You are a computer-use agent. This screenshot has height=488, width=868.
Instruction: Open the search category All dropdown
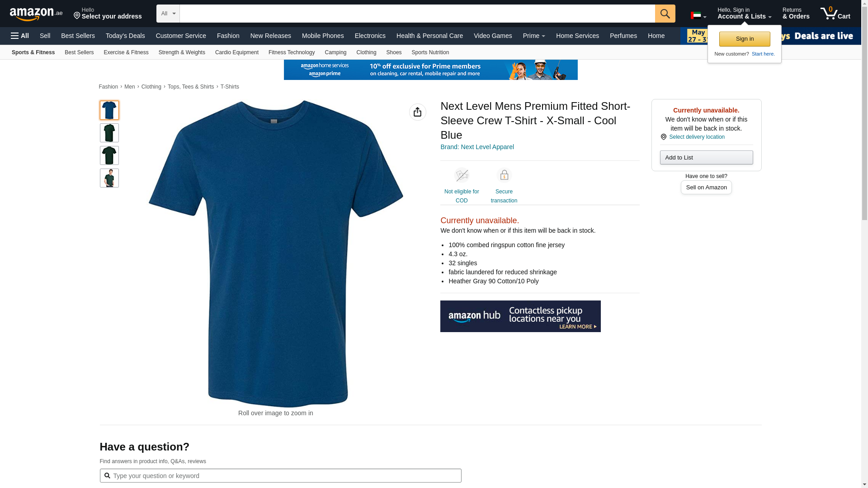(x=168, y=14)
